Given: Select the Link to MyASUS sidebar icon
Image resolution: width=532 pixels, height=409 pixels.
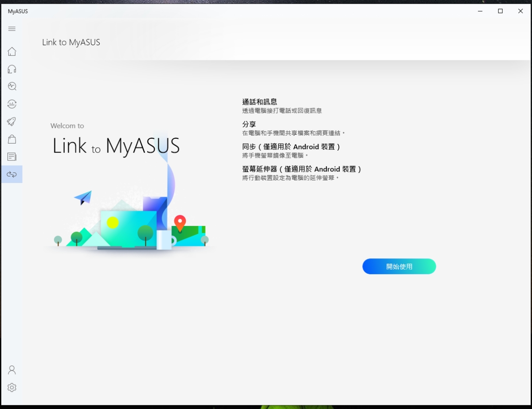Looking at the screenshot, I should pos(12,174).
